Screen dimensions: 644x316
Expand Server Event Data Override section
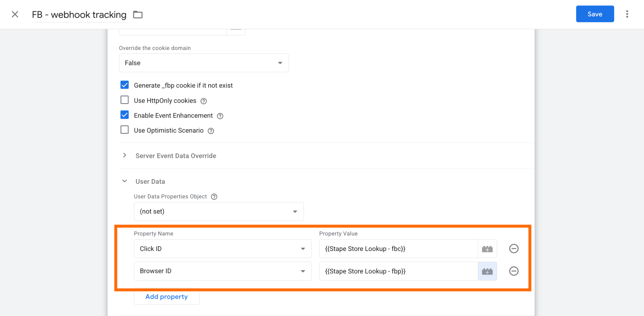click(176, 156)
